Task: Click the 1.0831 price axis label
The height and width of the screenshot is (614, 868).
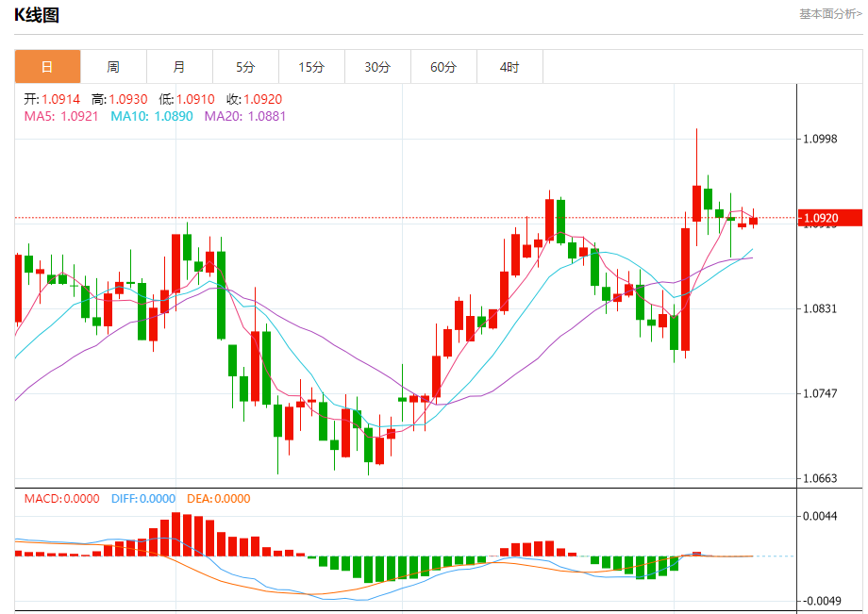Action: pos(820,308)
